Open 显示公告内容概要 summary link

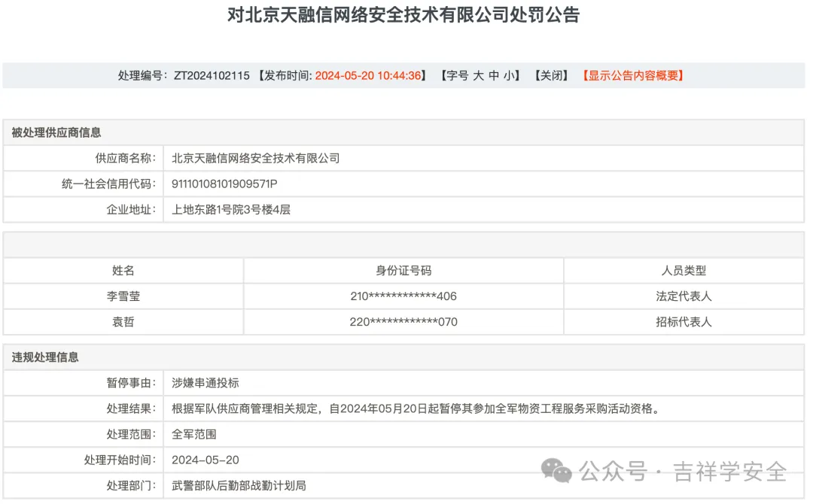[x=633, y=76]
